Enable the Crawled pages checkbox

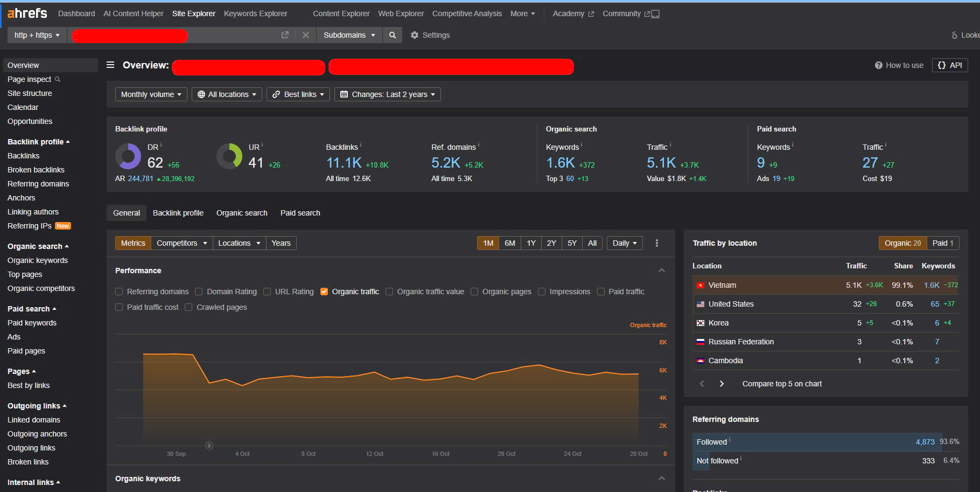click(188, 307)
